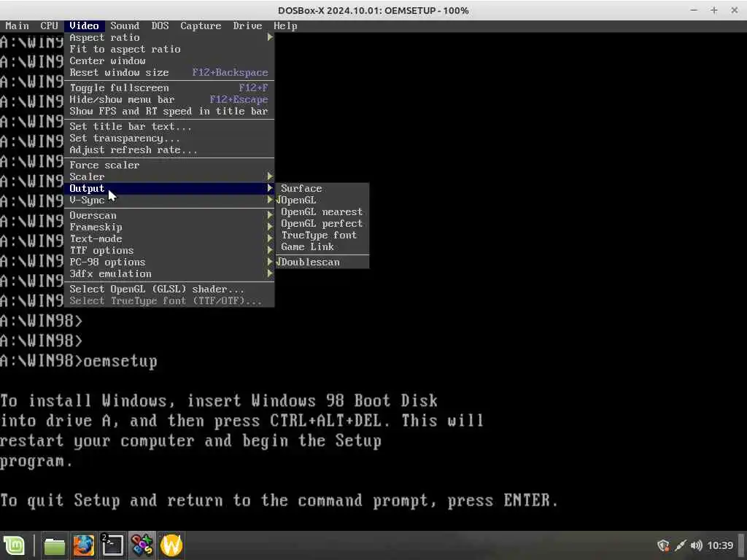Expand the Frameskip submenu
This screenshot has height=560, width=747.
pos(169,227)
